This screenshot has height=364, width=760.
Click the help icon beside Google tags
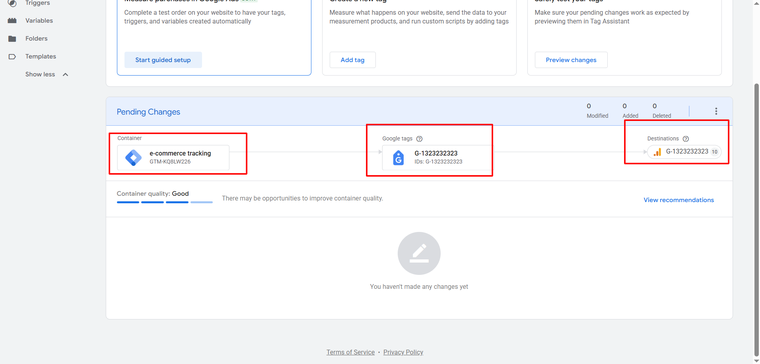pyautogui.click(x=419, y=139)
